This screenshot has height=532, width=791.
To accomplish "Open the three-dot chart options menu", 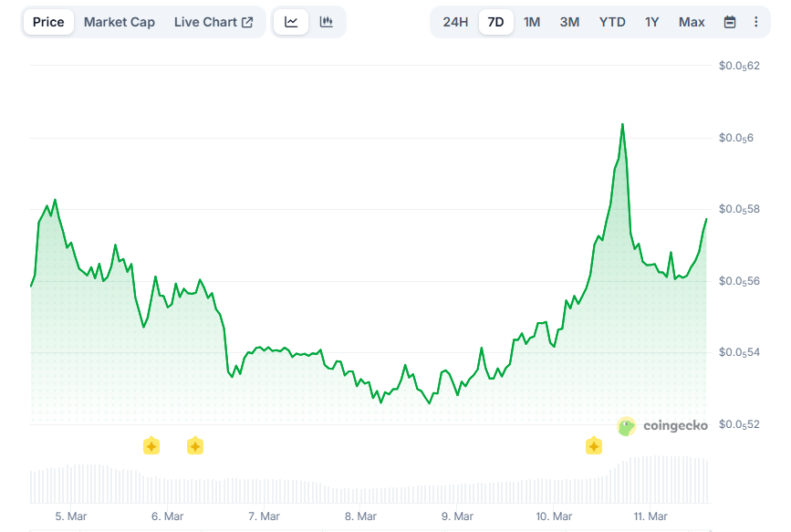I will pyautogui.click(x=756, y=21).
